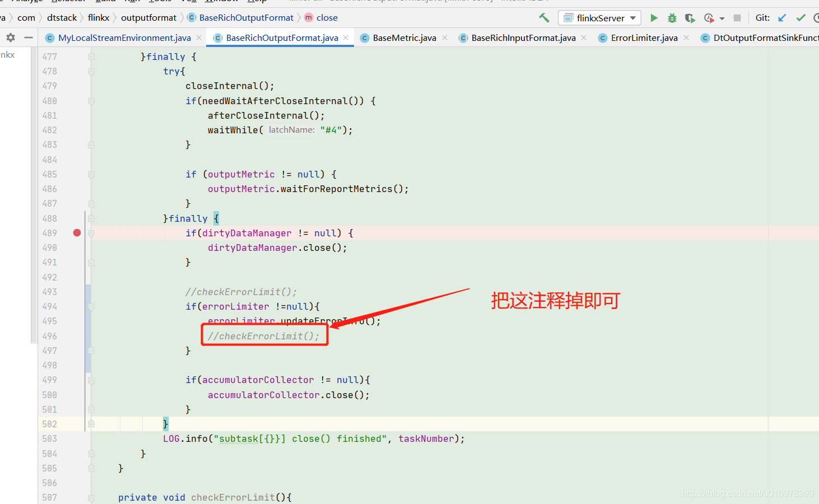Screen dimensions: 819x504
Task: Click the taskNumber variable on line 503
Action: pyautogui.click(x=426, y=438)
